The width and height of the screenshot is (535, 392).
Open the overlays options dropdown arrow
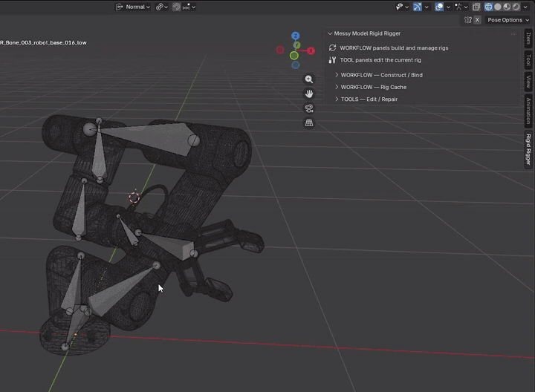[x=448, y=7]
